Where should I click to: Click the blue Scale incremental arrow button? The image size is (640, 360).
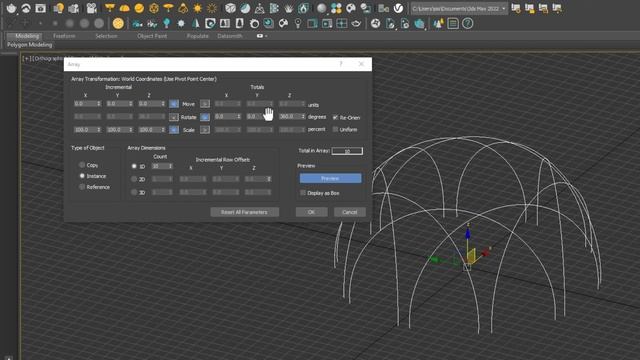click(x=174, y=130)
